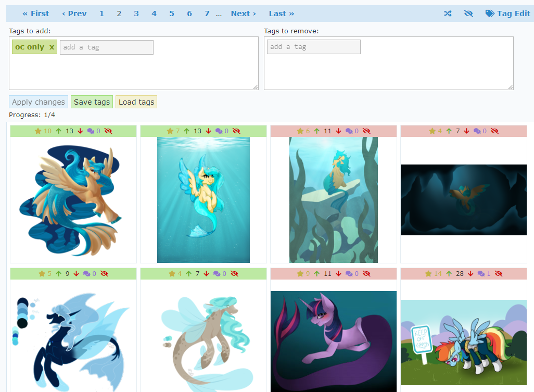Favorite the orange pegasus seapony image with 10 stars

point(38,131)
